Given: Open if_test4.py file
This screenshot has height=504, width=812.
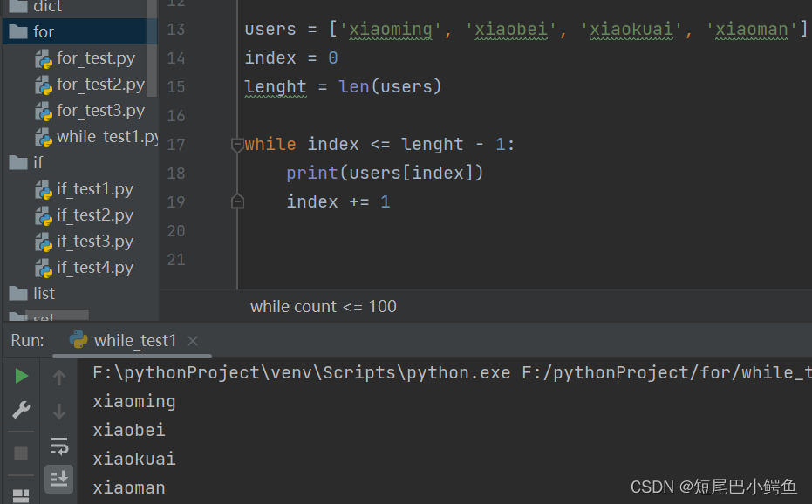Looking at the screenshot, I should (x=95, y=268).
